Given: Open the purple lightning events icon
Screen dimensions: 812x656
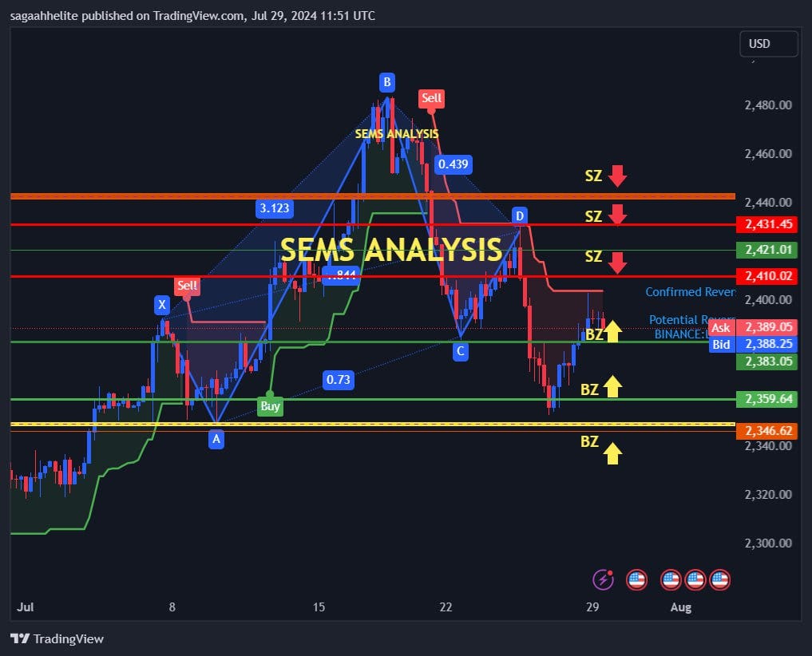Looking at the screenshot, I should [x=603, y=579].
